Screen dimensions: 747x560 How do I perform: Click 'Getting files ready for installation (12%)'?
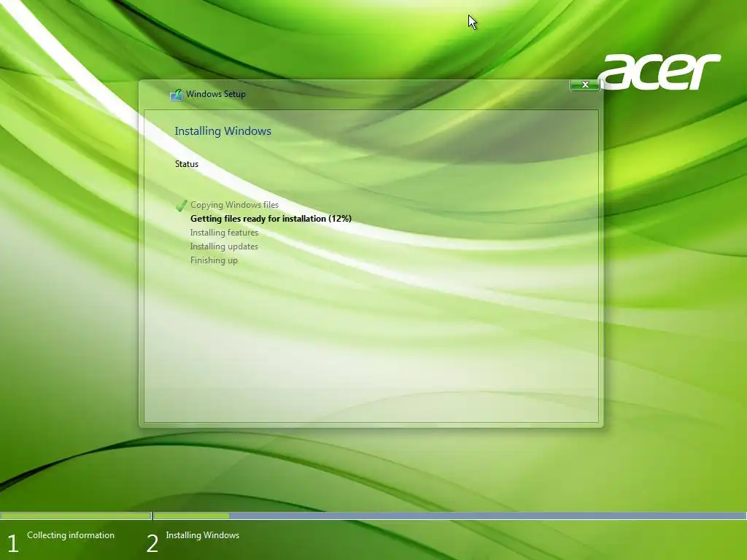pyautogui.click(x=271, y=219)
